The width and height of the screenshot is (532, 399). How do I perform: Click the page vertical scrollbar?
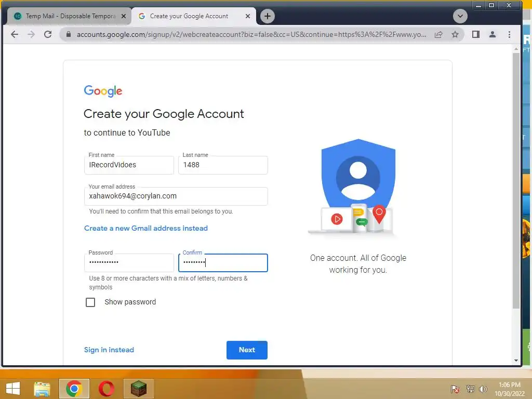point(516,180)
